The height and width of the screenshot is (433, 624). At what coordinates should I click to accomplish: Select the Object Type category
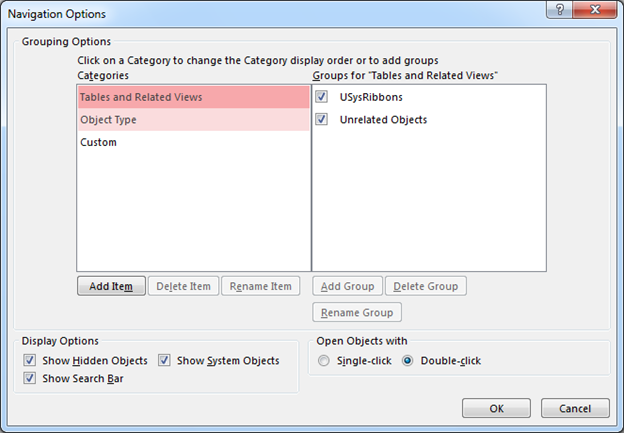click(x=193, y=120)
